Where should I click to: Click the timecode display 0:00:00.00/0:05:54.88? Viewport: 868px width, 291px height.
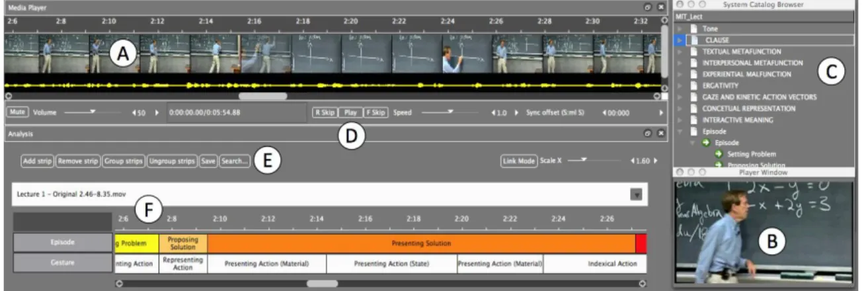(236, 113)
